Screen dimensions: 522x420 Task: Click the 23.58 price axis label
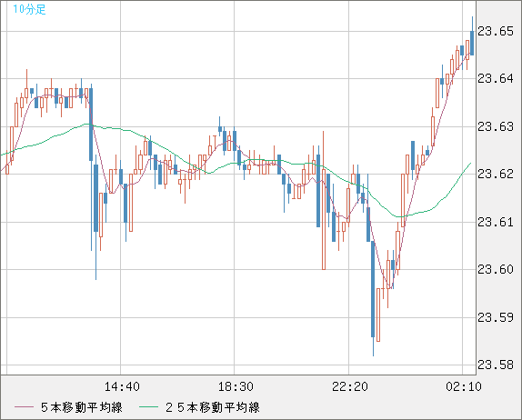click(496, 365)
